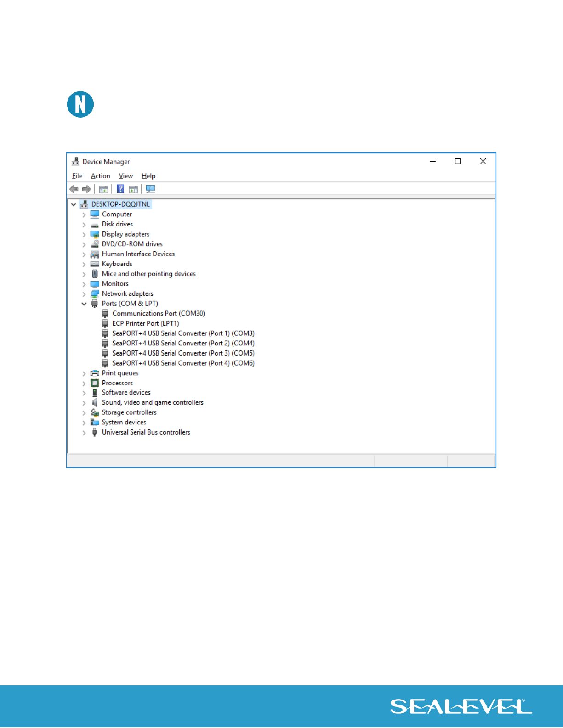The width and height of the screenshot is (563, 728).
Task: Click the Keyboards category icon
Action: click(95, 264)
